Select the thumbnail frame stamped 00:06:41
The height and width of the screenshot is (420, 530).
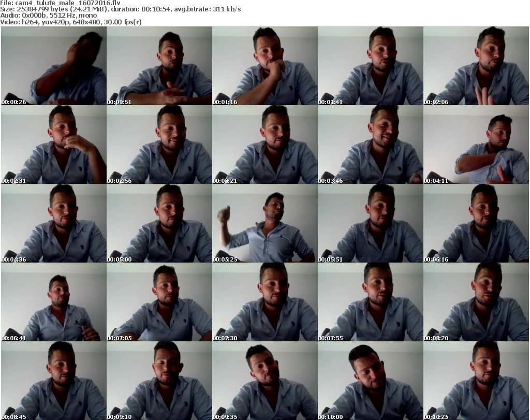[x=54, y=302]
